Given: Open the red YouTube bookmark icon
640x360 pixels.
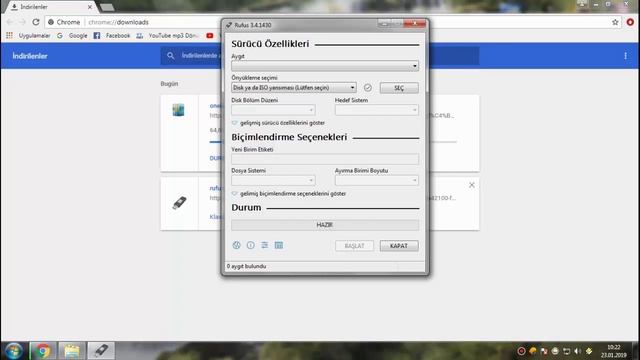Looking at the screenshot, I should tap(210, 36).
